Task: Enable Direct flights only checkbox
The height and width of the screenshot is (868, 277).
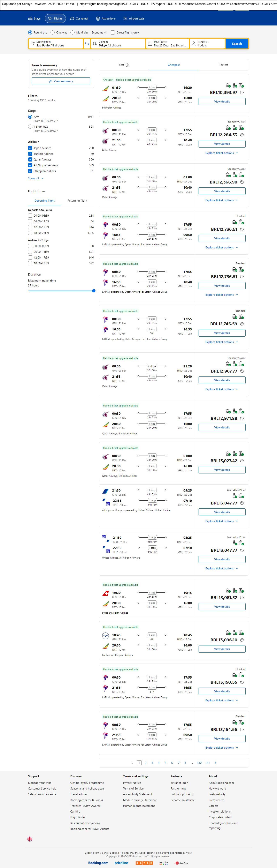Action: (x=113, y=33)
